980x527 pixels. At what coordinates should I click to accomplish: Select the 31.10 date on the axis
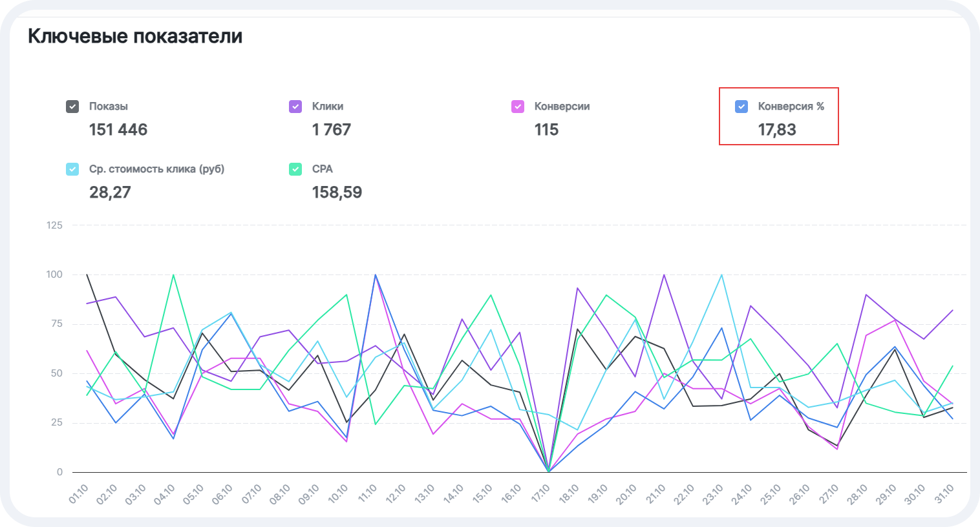[x=944, y=495]
